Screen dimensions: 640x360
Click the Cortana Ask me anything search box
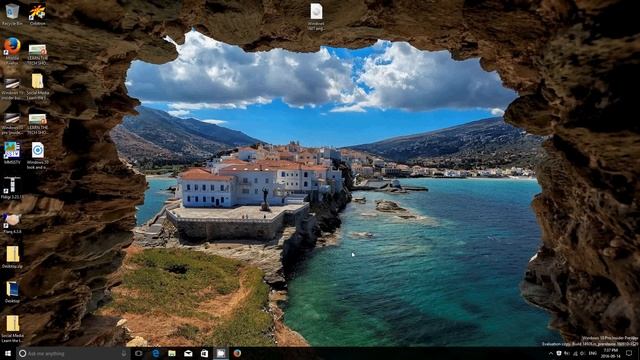(x=73, y=353)
